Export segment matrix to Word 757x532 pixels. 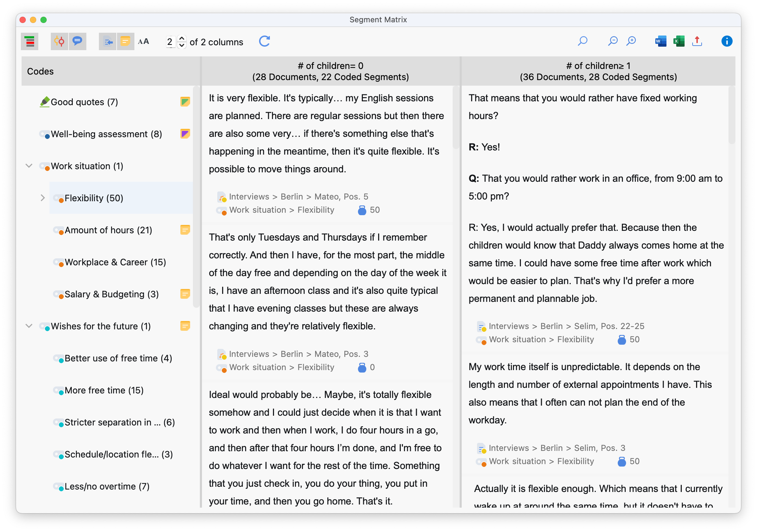tap(661, 41)
